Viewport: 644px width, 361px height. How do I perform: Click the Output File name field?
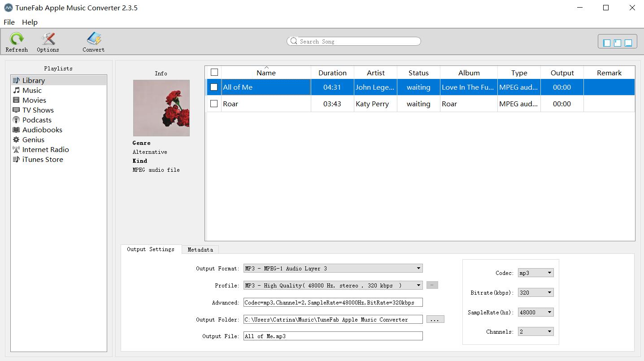[333, 336]
